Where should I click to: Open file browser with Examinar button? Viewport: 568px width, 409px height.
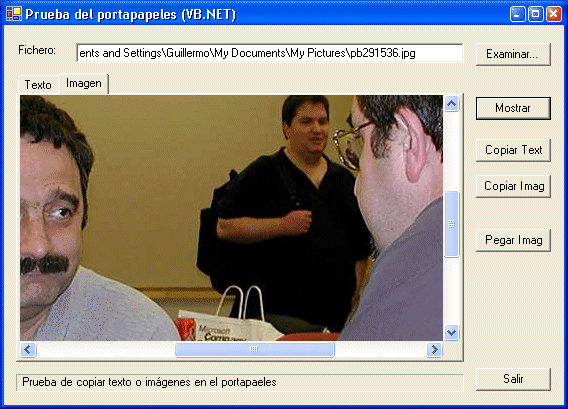click(x=513, y=54)
